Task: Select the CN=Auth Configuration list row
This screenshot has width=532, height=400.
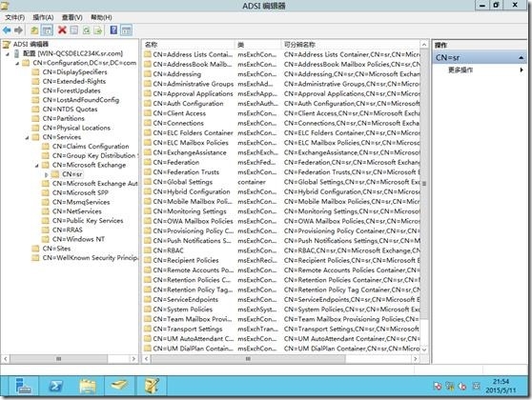Action: click(281, 104)
